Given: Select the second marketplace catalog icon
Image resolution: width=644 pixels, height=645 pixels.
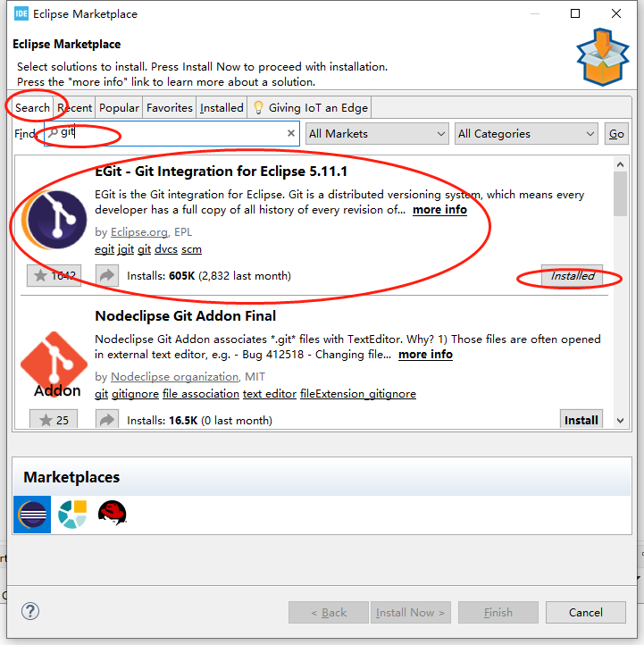Looking at the screenshot, I should (72, 515).
